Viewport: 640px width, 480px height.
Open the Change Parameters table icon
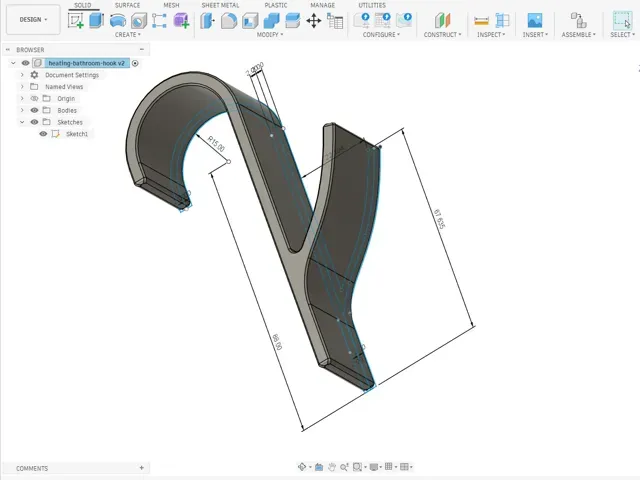coord(335,20)
